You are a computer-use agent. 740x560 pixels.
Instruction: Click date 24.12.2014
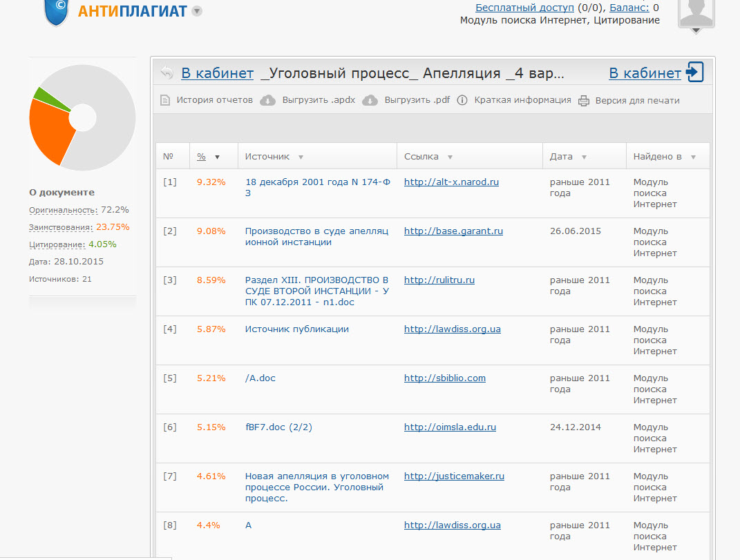pyautogui.click(x=576, y=427)
